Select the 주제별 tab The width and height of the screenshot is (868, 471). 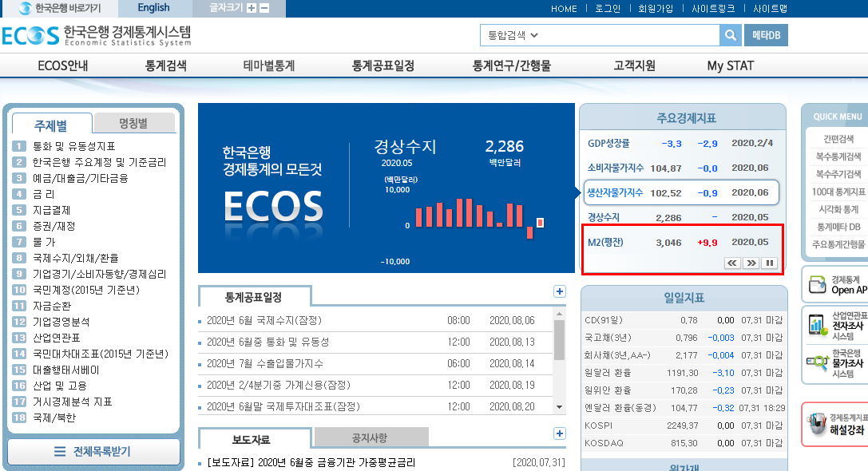point(51,125)
